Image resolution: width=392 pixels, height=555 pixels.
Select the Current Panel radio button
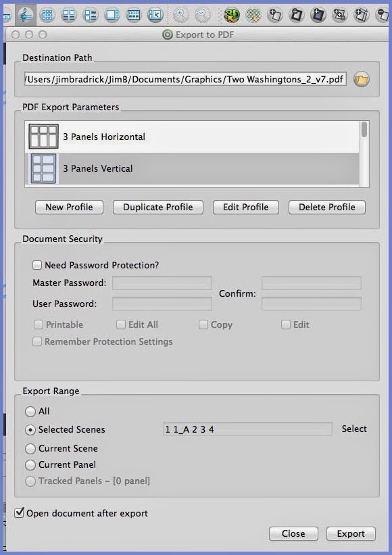pos(30,464)
